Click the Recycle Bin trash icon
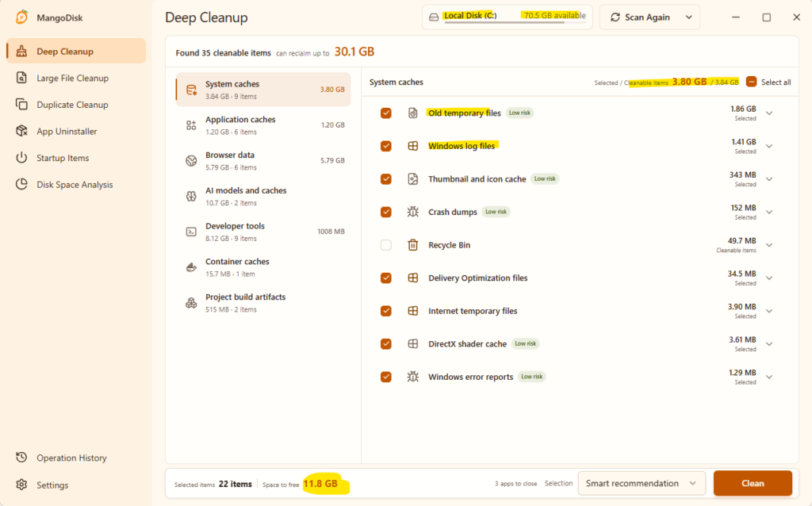This screenshot has height=506, width=812. tap(412, 245)
